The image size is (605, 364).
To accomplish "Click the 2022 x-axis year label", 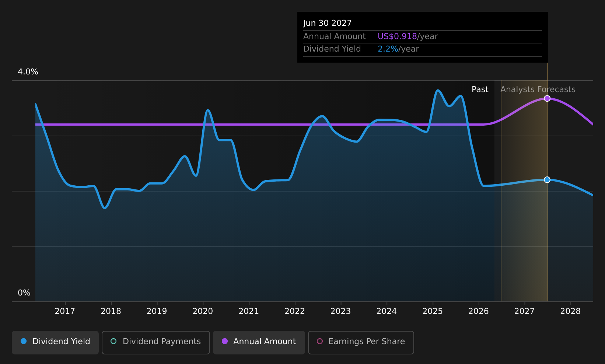I will click(x=295, y=311).
